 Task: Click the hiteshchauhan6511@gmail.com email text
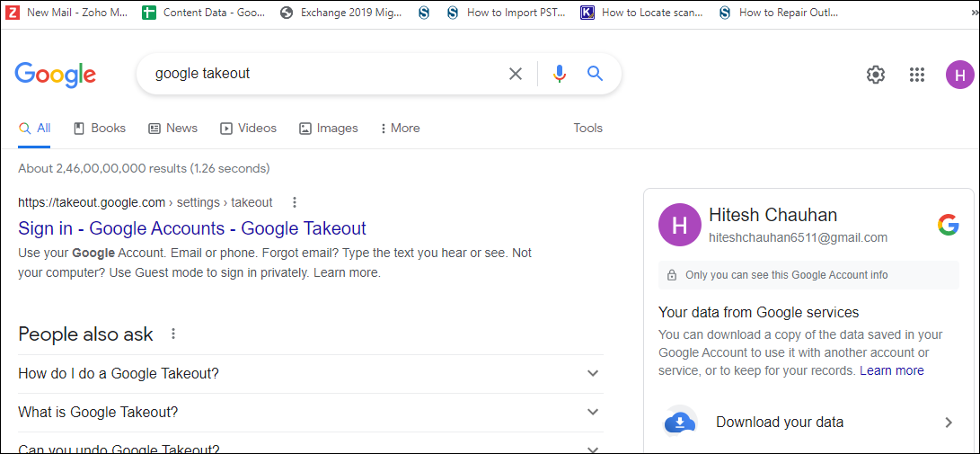799,237
